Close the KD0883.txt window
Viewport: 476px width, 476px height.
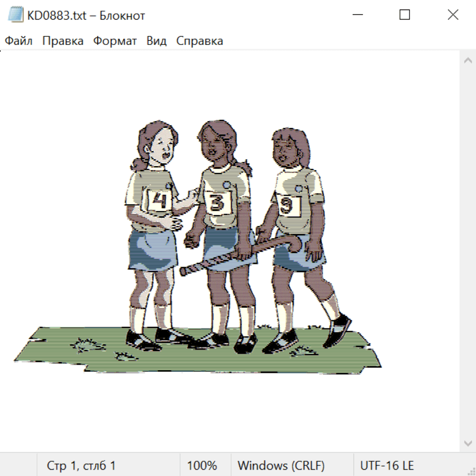453,15
